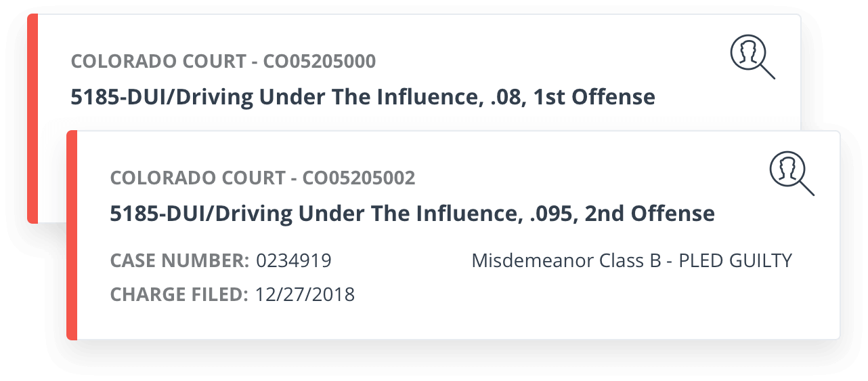Click the .095 text in second offense title
Viewport: 868px width, 381px height.
(547, 214)
